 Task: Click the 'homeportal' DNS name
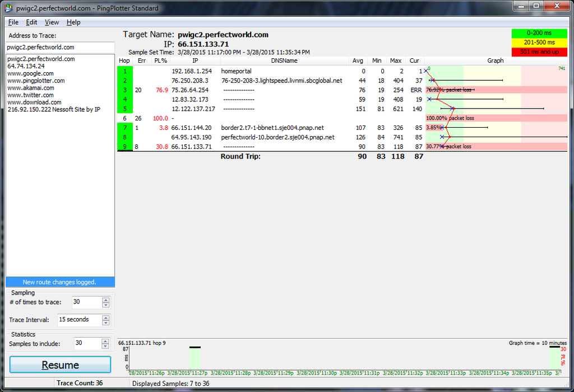coord(236,71)
